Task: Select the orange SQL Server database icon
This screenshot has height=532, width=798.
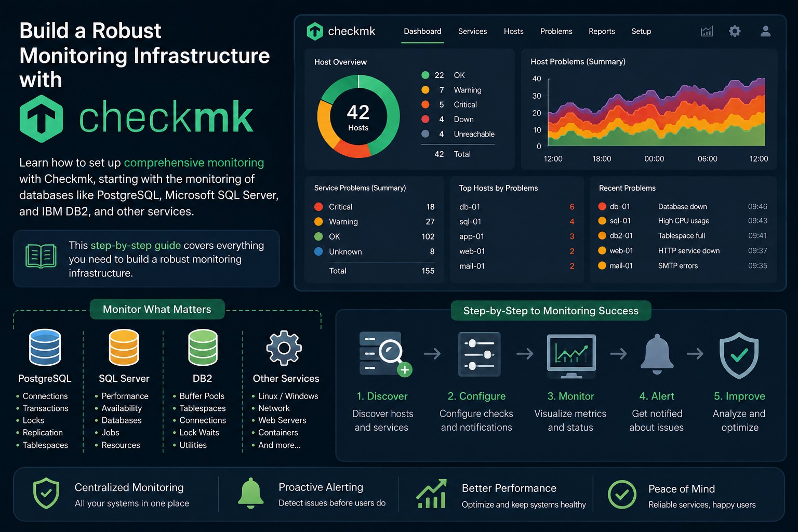Action: [124, 348]
